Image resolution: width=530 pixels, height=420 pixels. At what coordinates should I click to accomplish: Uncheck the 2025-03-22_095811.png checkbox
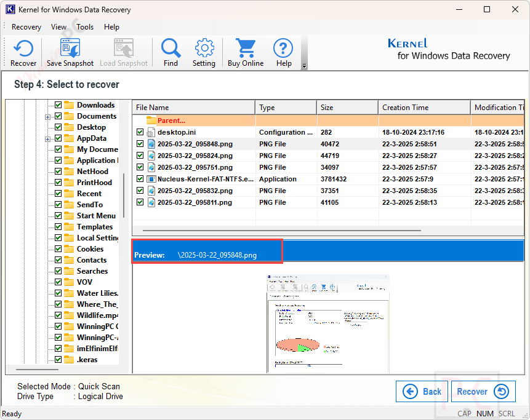point(140,202)
